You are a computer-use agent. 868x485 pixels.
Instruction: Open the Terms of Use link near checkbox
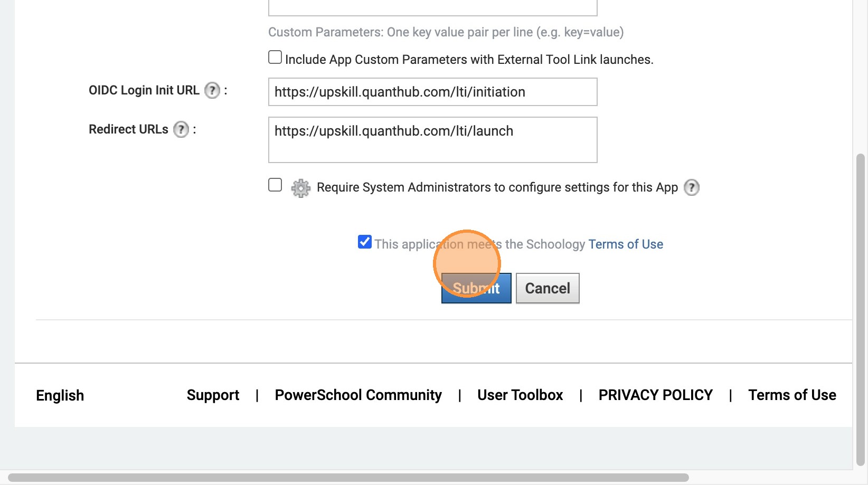click(626, 244)
